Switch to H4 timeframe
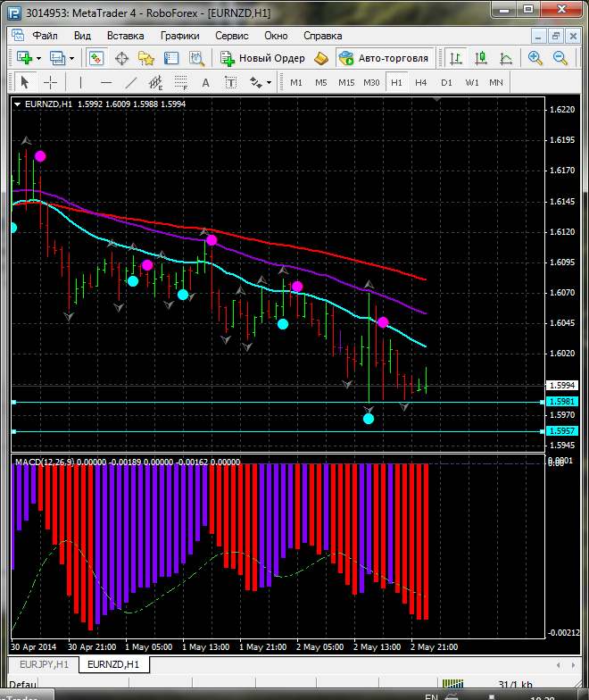Image resolution: width=589 pixels, height=700 pixels. point(421,82)
